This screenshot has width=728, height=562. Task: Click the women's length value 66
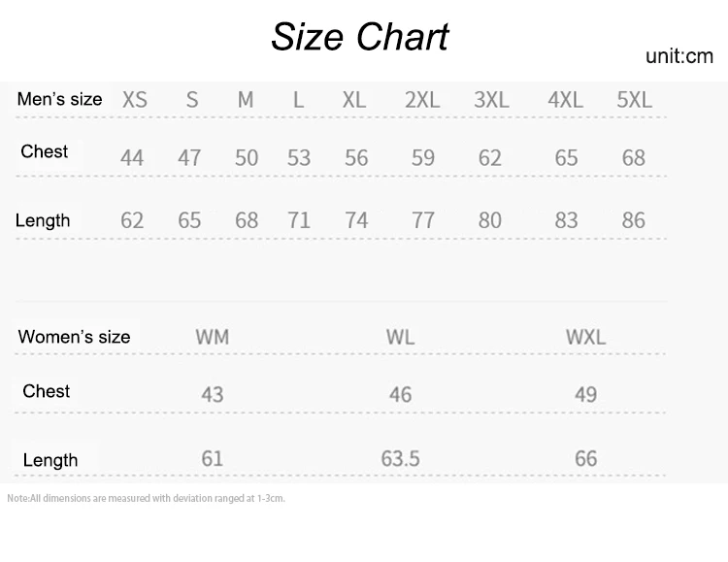tap(586, 459)
